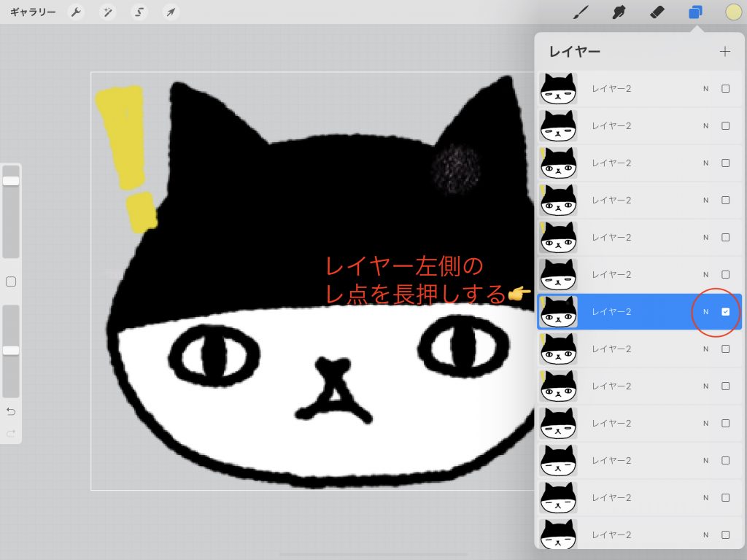Enable visibility checkbox of the topmost layer

(725, 88)
